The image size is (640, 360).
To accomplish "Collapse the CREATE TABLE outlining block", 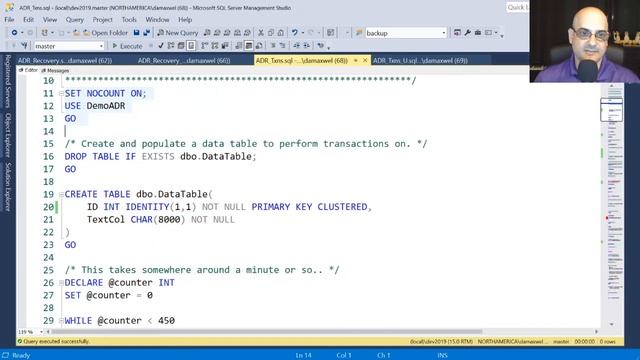I will click(x=61, y=194).
